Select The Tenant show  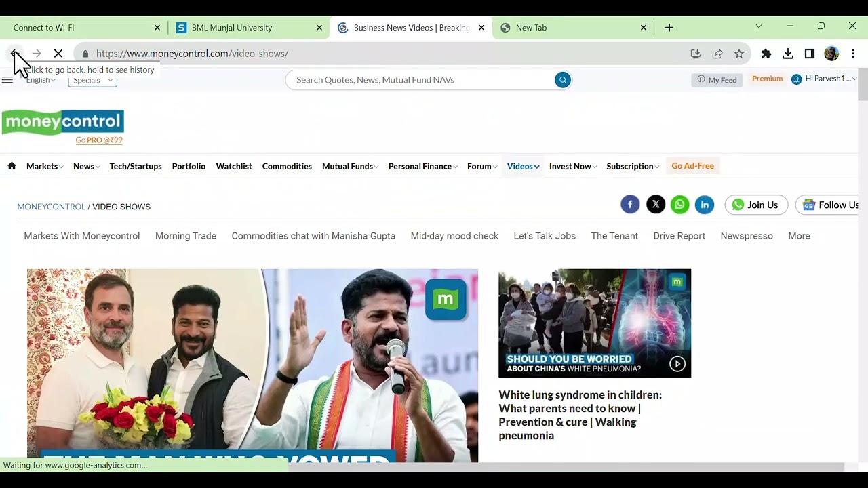click(614, 236)
